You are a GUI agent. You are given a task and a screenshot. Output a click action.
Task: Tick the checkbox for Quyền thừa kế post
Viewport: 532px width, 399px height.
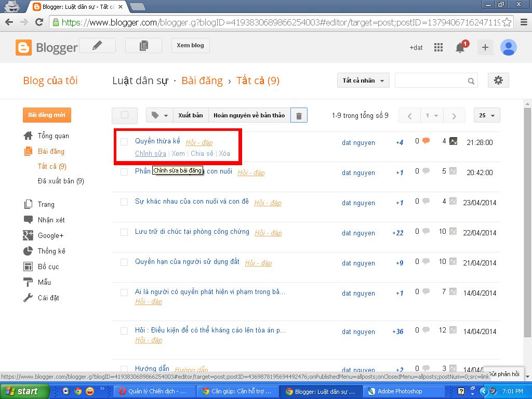124,142
